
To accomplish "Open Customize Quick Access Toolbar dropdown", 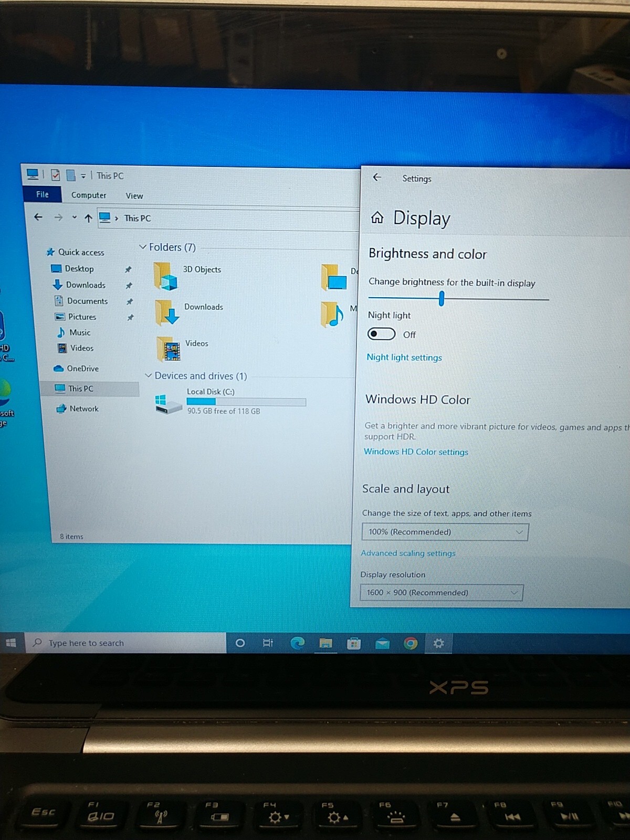I will tap(83, 176).
